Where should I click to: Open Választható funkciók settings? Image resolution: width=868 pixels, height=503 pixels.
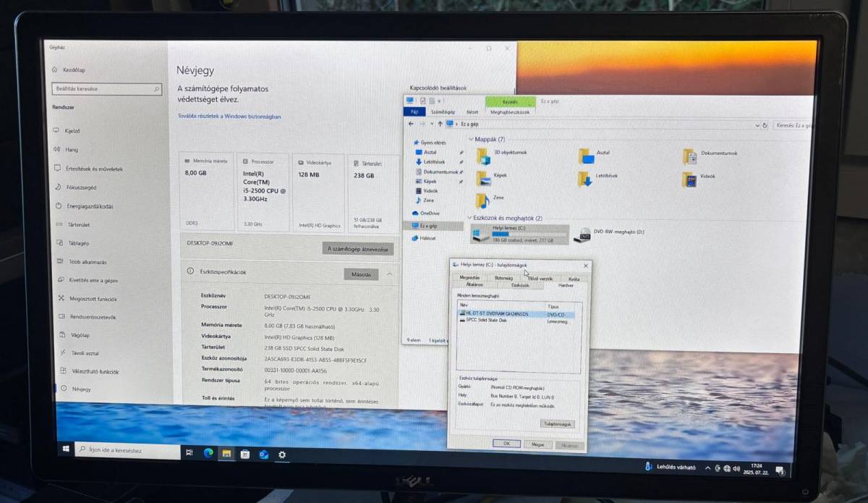[90, 371]
